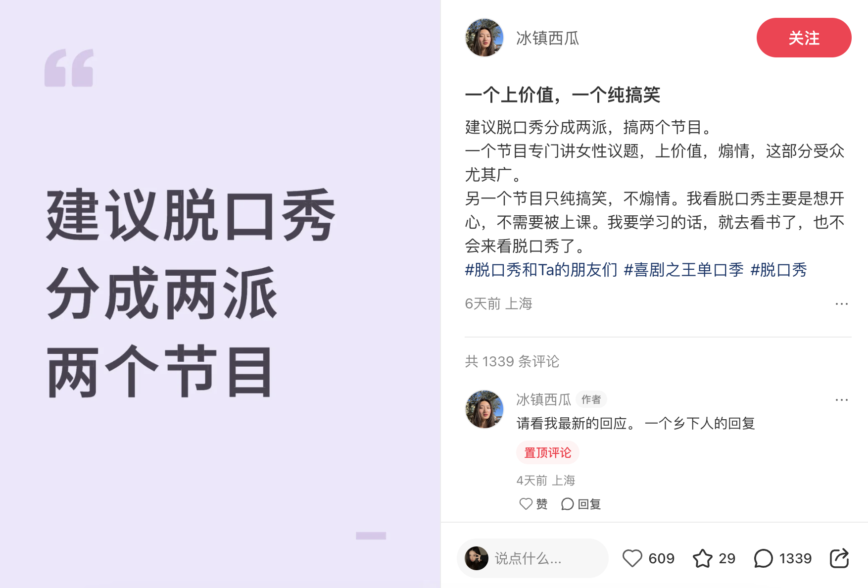868x588 pixels.
Task: Reply to the pinned comment via 回复
Action: pyautogui.click(x=581, y=504)
